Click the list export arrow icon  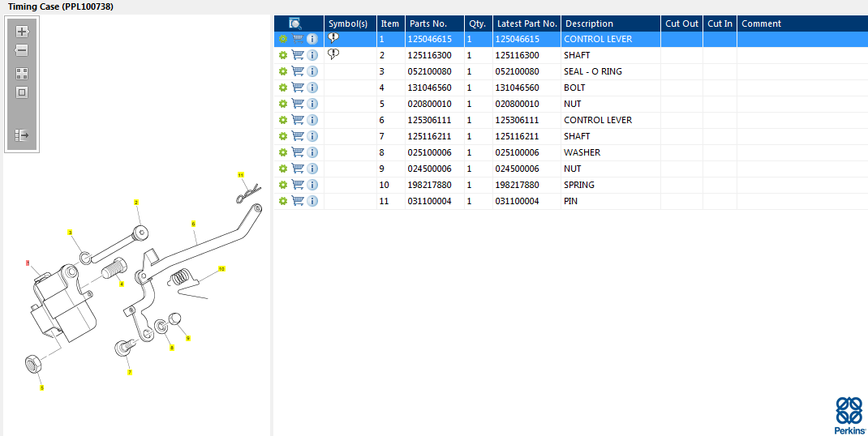22,135
